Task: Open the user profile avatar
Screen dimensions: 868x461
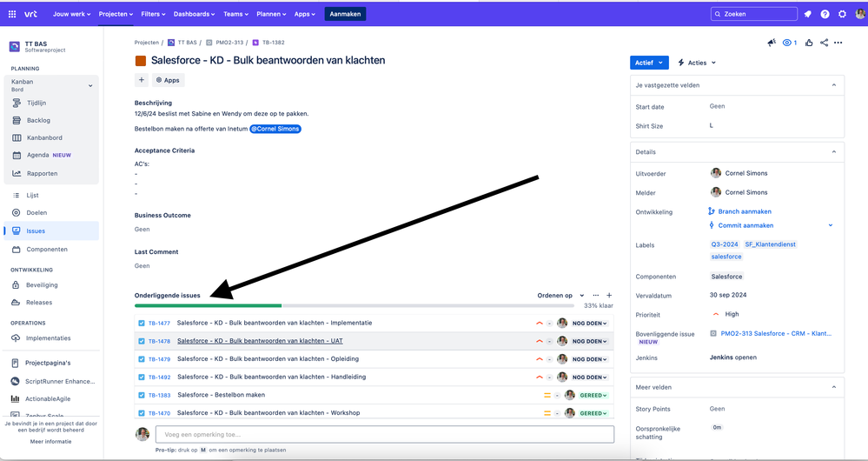Action: (x=859, y=14)
